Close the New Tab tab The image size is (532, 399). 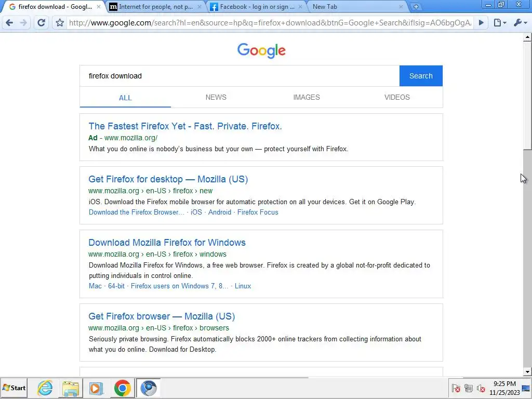tap(401, 7)
